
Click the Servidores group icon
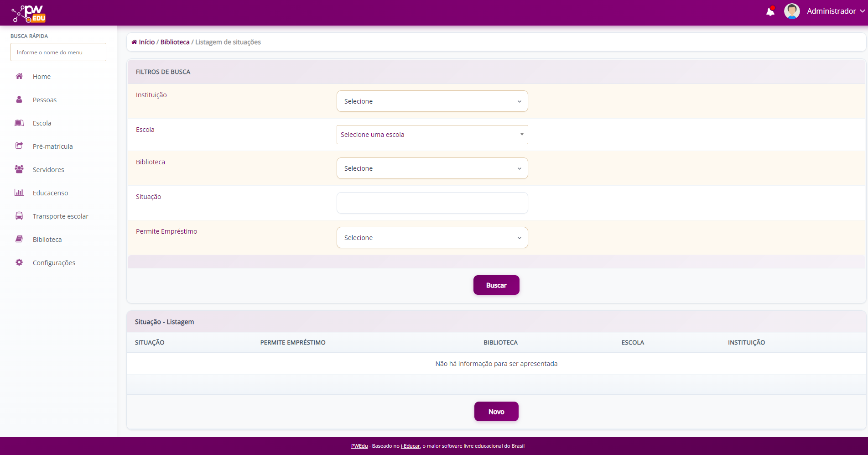(19, 169)
